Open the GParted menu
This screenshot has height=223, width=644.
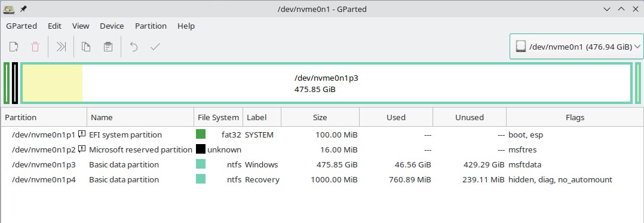[x=22, y=26]
